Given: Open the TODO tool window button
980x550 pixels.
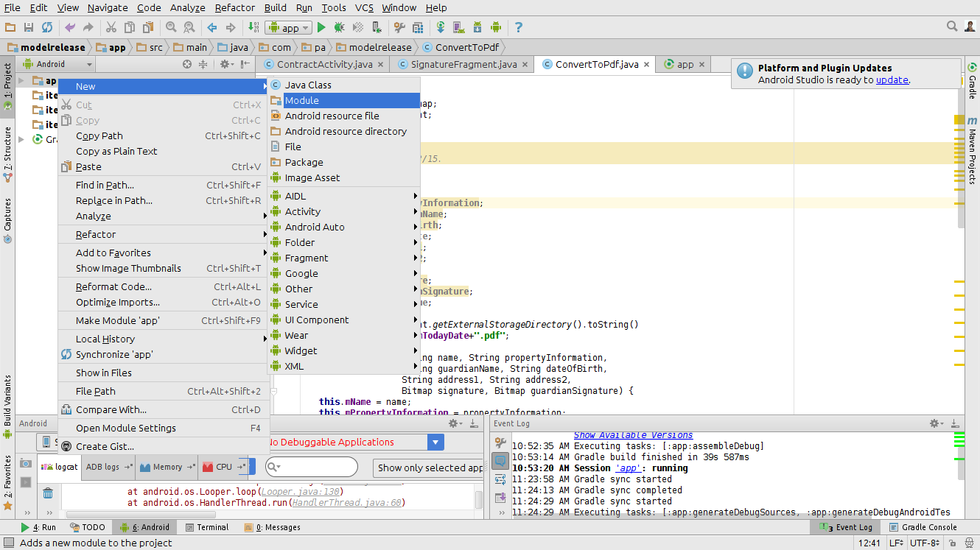Looking at the screenshot, I should [87, 527].
